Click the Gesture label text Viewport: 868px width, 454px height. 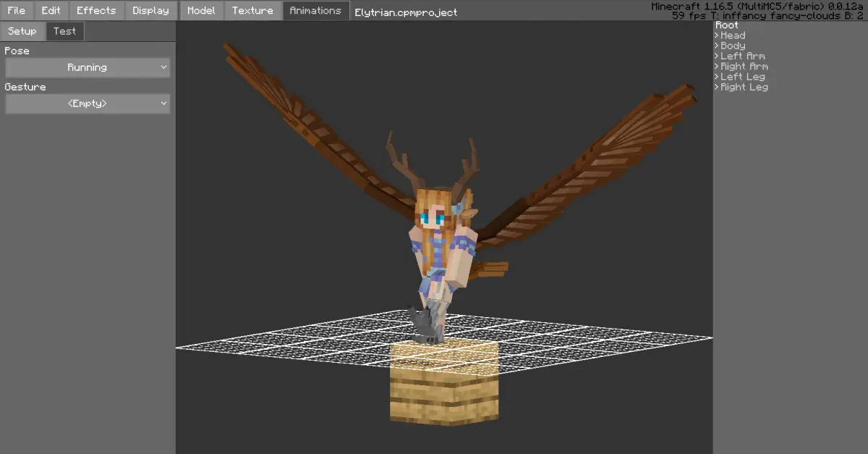25,87
